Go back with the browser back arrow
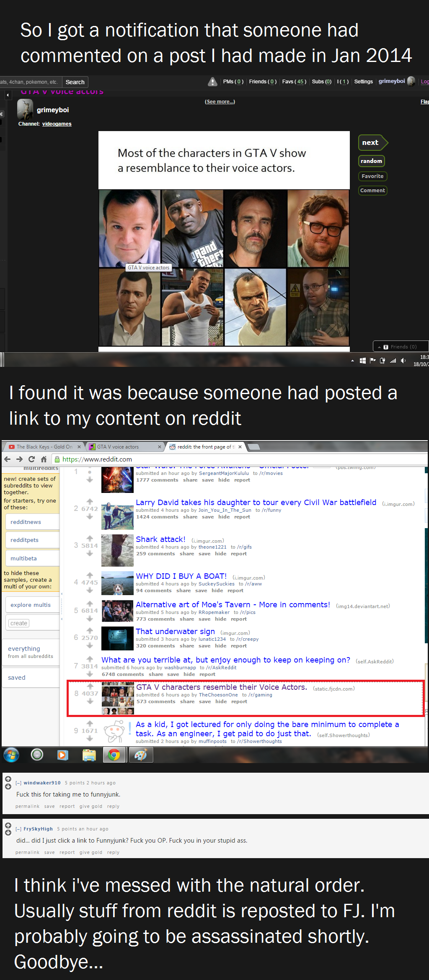 tap(7, 459)
